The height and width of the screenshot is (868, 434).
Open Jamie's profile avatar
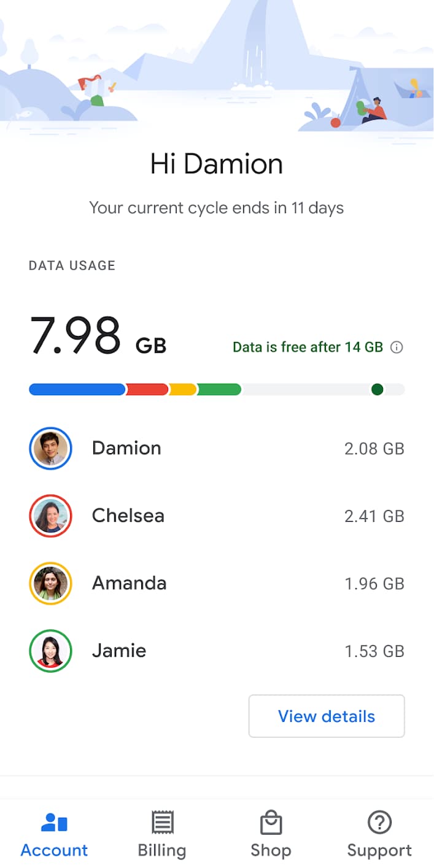coord(50,651)
